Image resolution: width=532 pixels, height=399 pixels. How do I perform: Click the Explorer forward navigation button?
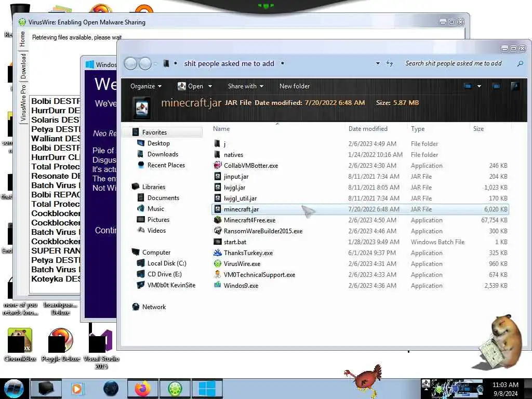[x=145, y=63]
